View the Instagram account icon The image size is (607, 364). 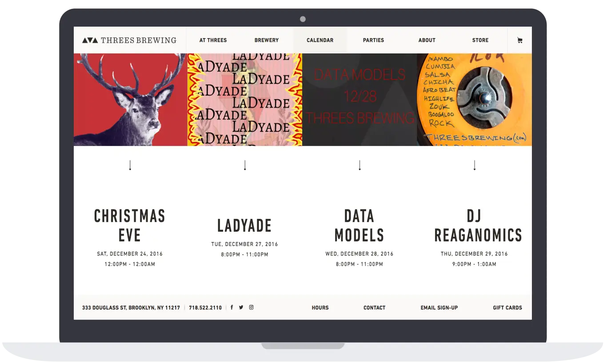(x=252, y=307)
